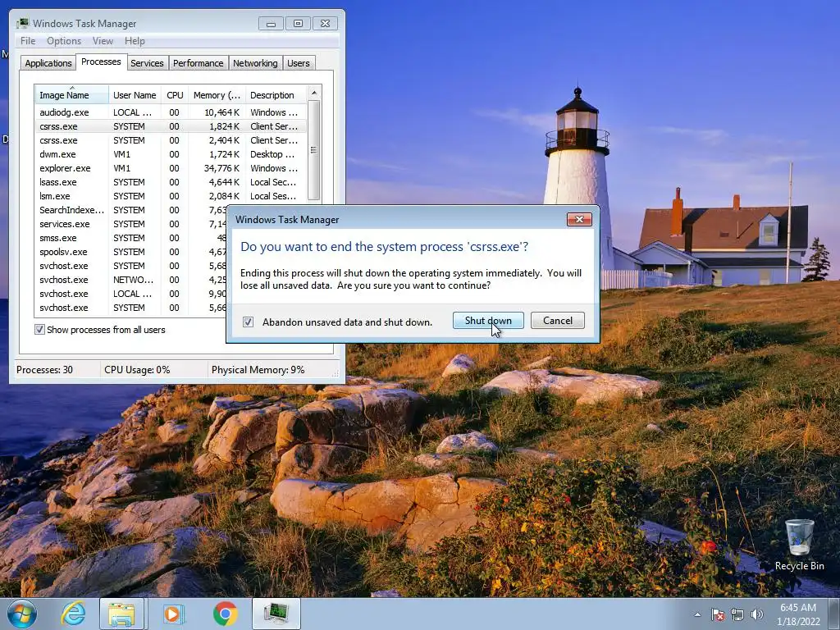This screenshot has height=630, width=840.
Task: Sort processes by CPU column header
Action: pyautogui.click(x=175, y=95)
